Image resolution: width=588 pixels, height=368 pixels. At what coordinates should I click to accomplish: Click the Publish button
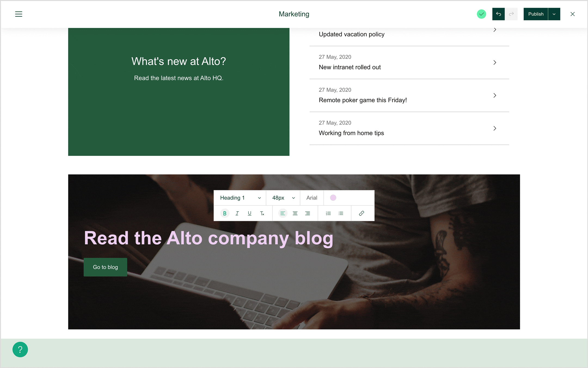click(x=536, y=14)
